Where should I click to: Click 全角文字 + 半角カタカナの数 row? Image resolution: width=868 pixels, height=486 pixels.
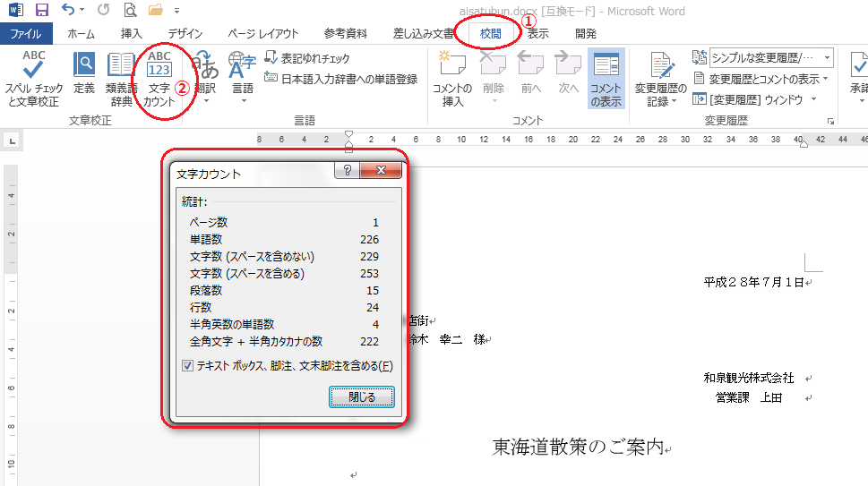[x=284, y=342]
